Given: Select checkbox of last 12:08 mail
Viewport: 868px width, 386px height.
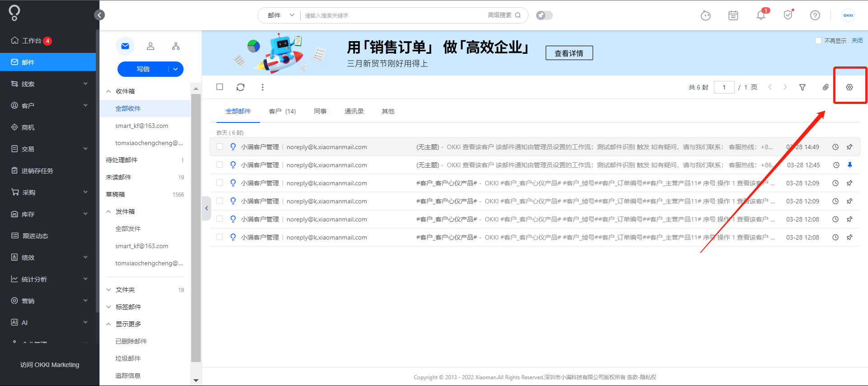Looking at the screenshot, I should coord(220,237).
